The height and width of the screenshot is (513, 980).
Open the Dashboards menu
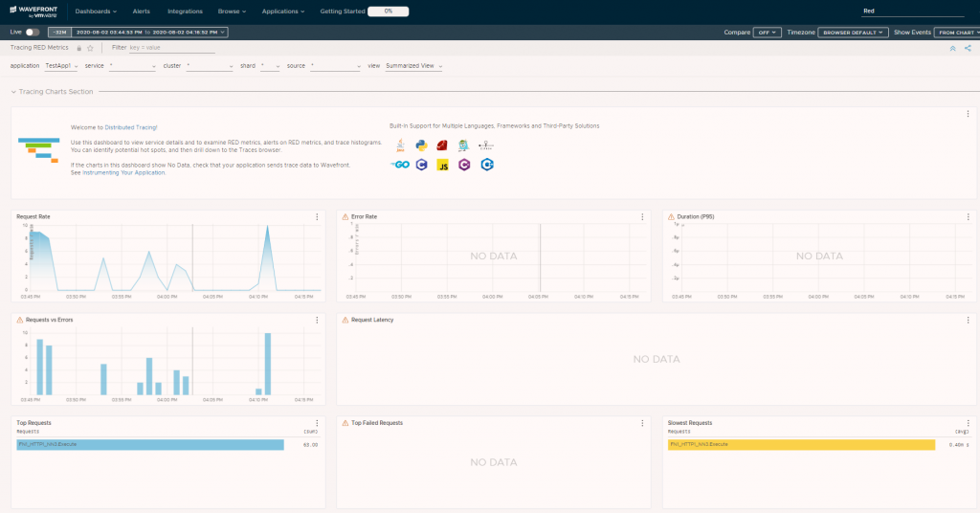point(96,11)
